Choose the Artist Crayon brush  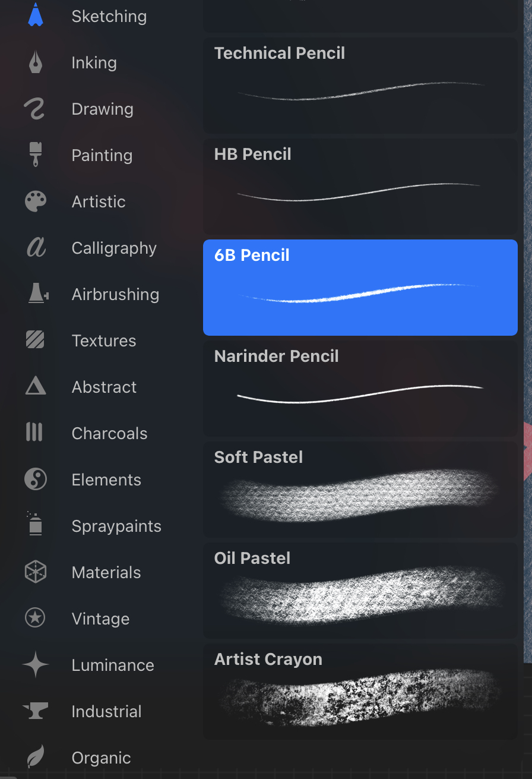click(360, 691)
